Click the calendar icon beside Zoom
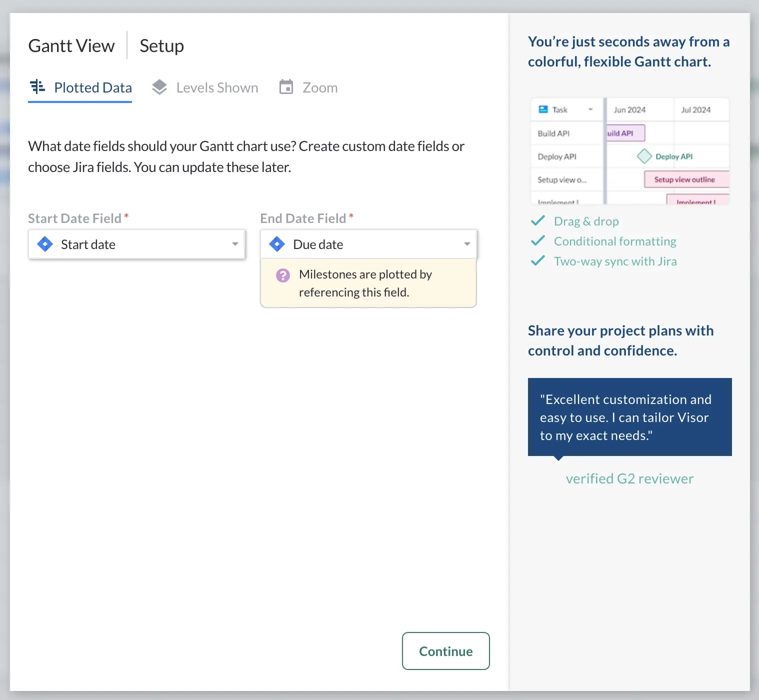The image size is (759, 700). click(x=286, y=86)
